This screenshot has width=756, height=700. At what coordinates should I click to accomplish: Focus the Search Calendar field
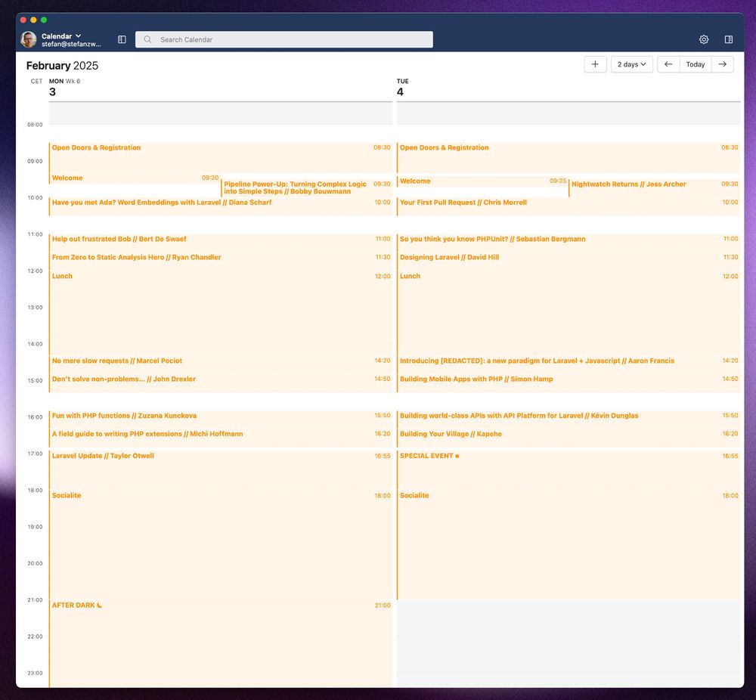pyautogui.click(x=284, y=39)
